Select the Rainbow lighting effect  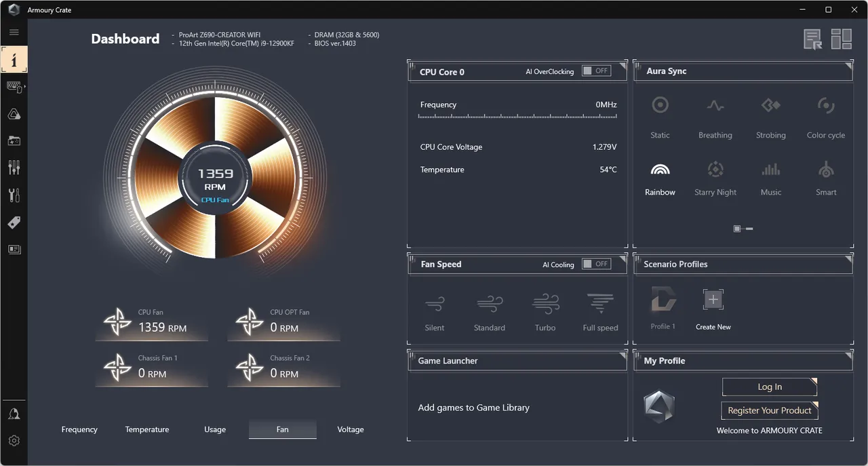660,178
